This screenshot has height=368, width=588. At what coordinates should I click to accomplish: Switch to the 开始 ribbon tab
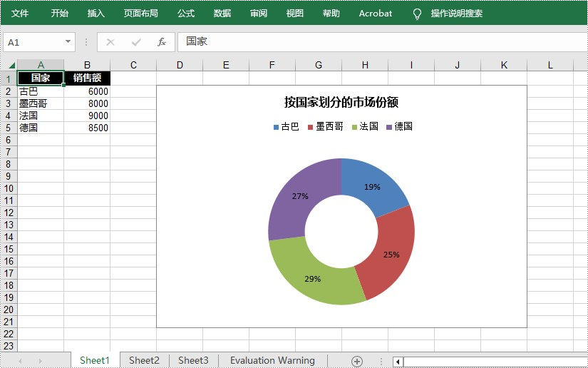click(x=60, y=14)
